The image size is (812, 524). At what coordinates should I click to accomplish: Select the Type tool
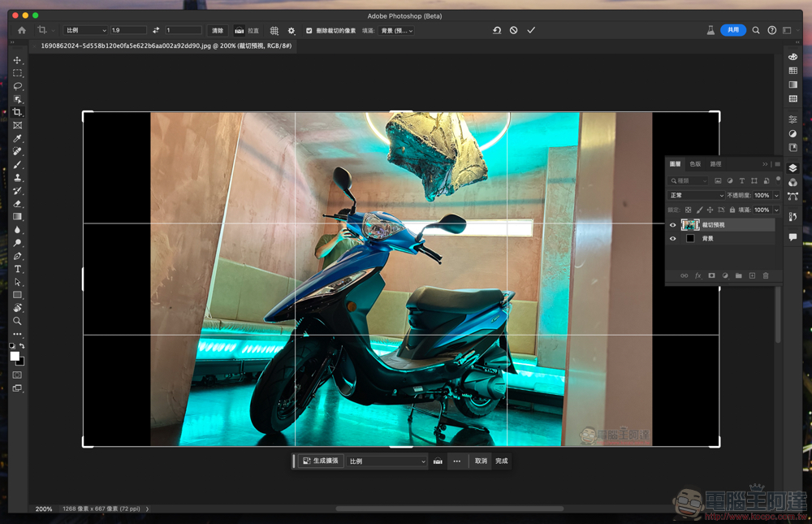point(17,269)
